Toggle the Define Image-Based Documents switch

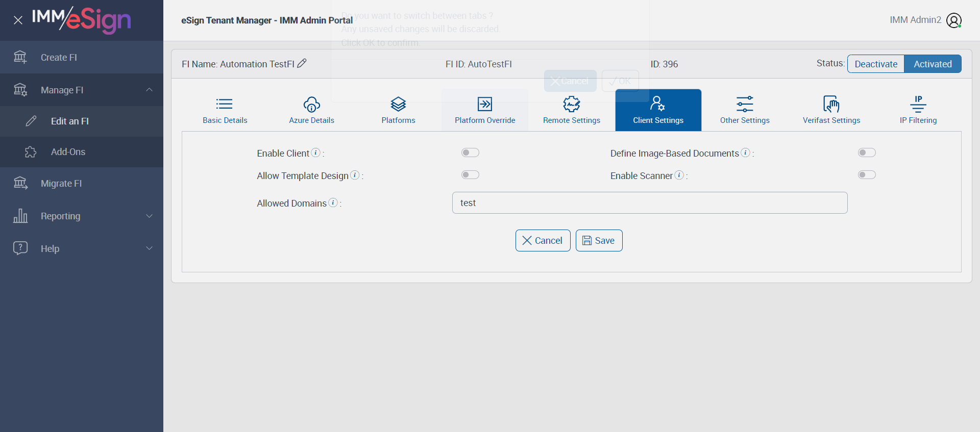[x=867, y=153]
